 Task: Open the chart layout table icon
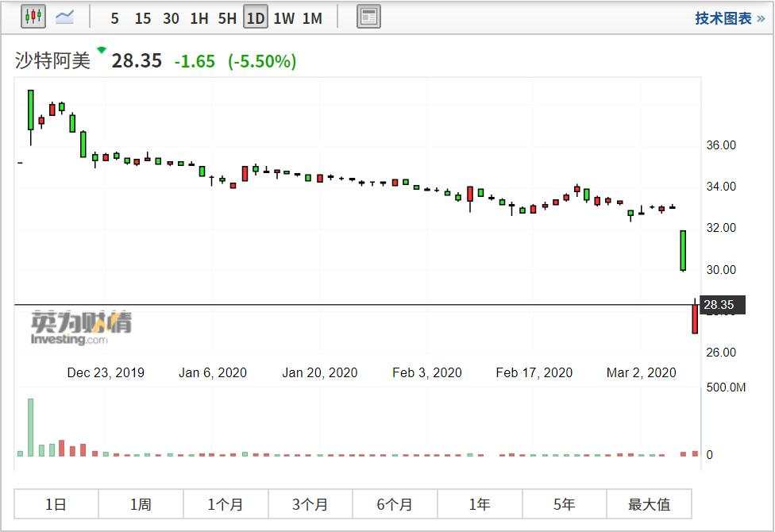368,17
